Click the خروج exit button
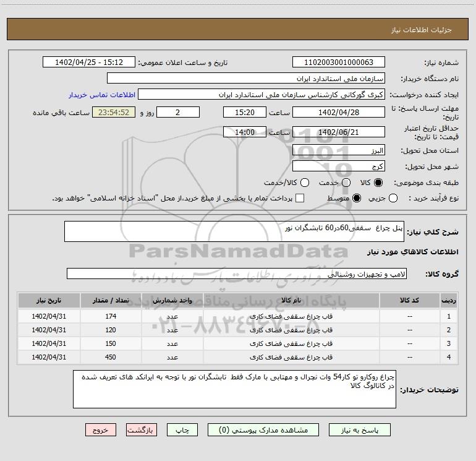Screen dimensions: 476x461 (x=101, y=430)
